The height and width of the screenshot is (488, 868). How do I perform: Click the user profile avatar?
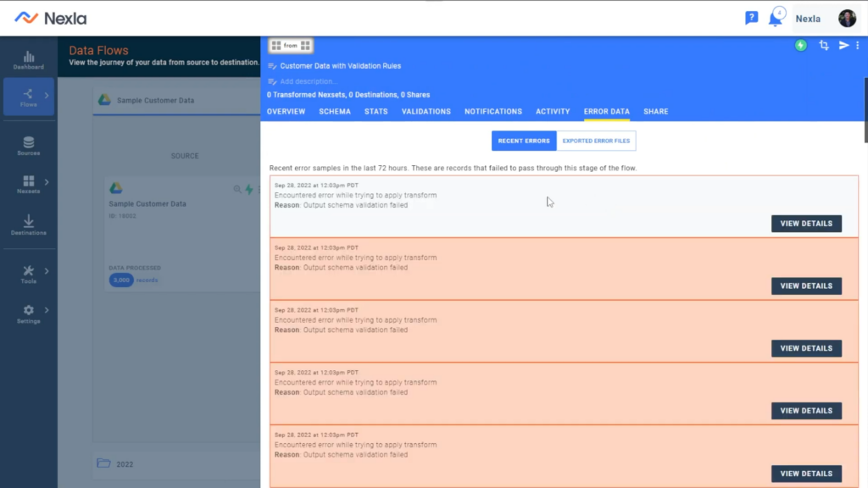[847, 19]
